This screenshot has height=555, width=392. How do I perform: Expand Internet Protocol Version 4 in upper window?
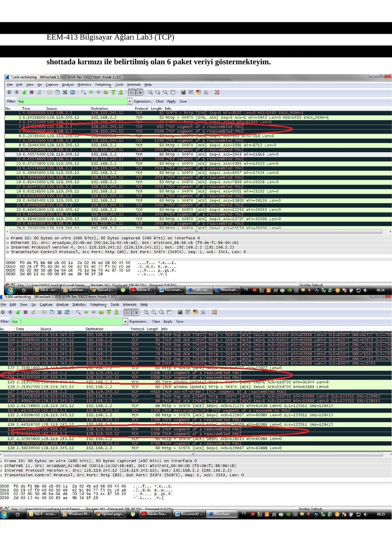pyautogui.click(x=8, y=247)
